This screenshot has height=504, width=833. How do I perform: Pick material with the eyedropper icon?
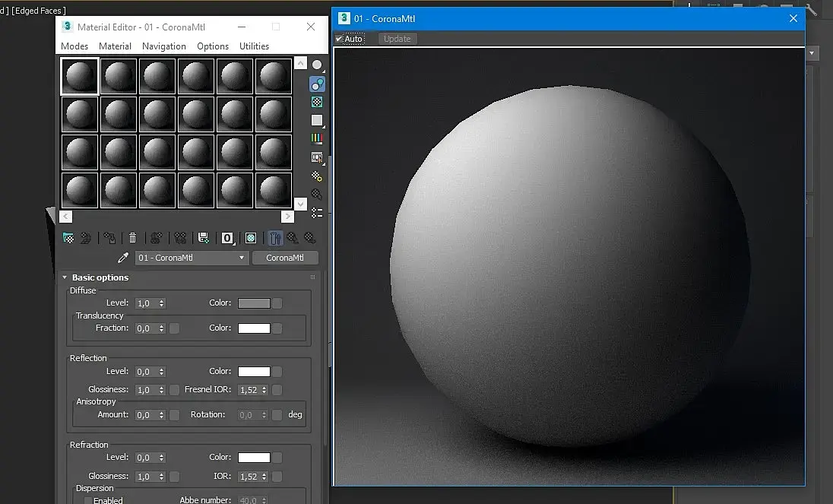click(x=122, y=258)
